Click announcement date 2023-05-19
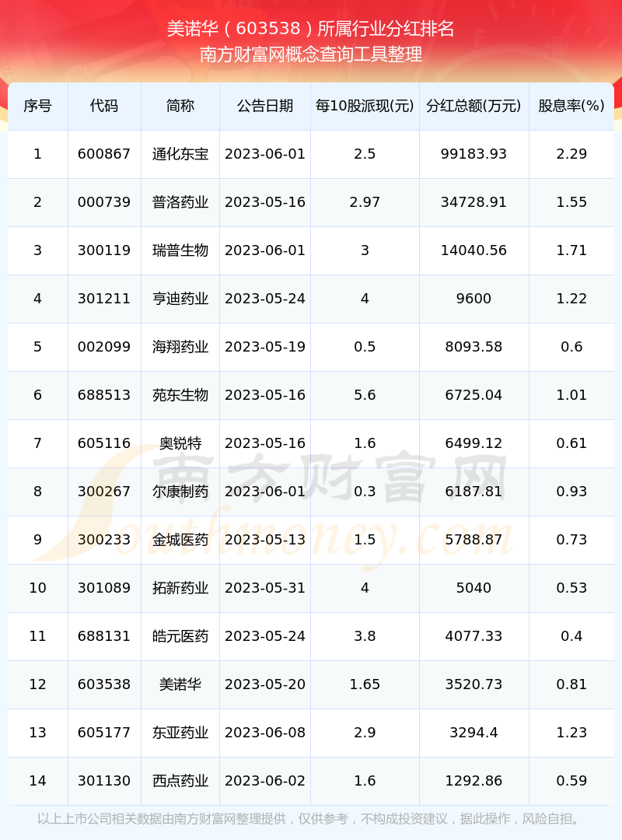 (265, 347)
